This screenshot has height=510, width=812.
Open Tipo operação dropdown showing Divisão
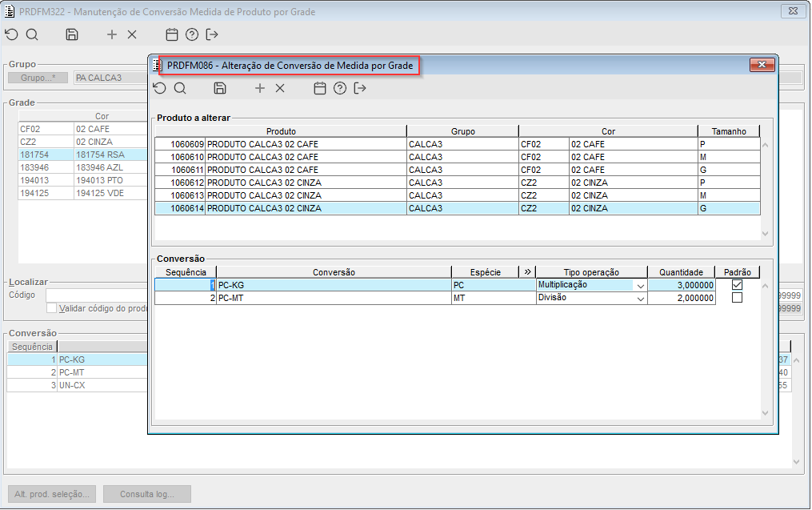641,298
